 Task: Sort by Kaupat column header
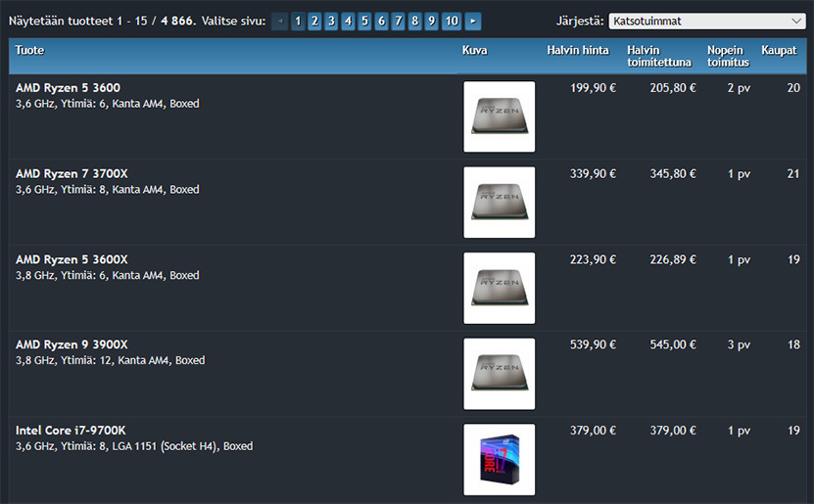coord(779,51)
